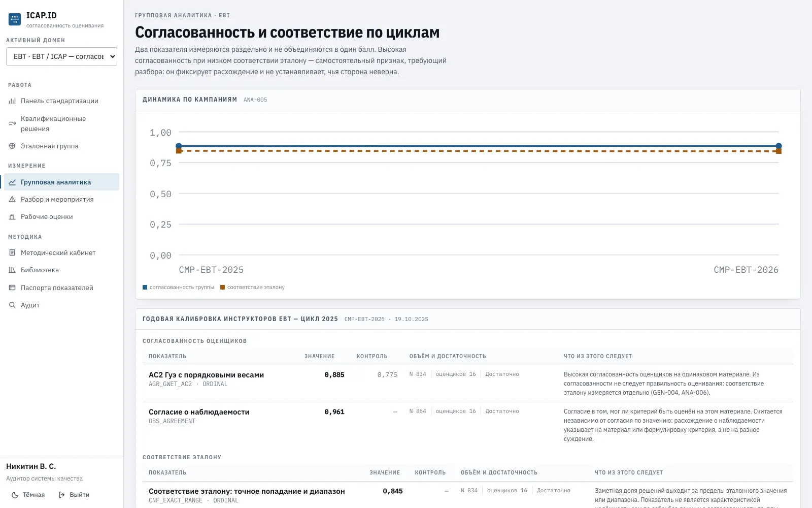Open the Библиотека link
The image size is (812, 508).
point(61,270)
